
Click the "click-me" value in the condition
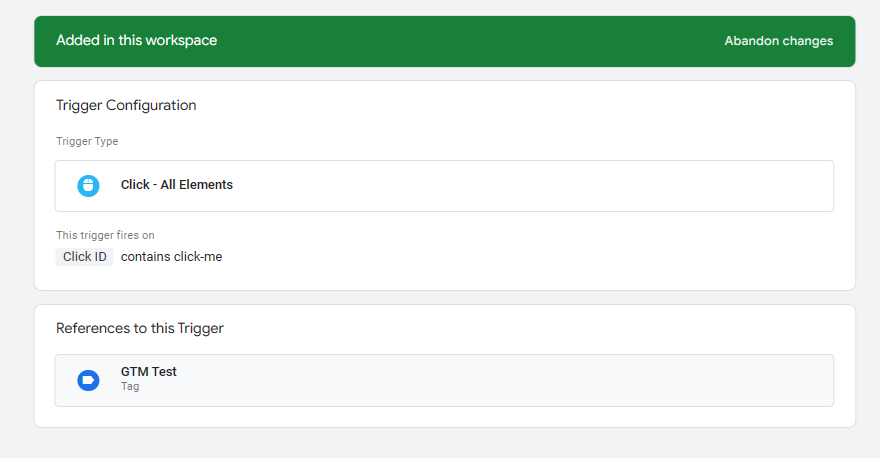point(198,257)
